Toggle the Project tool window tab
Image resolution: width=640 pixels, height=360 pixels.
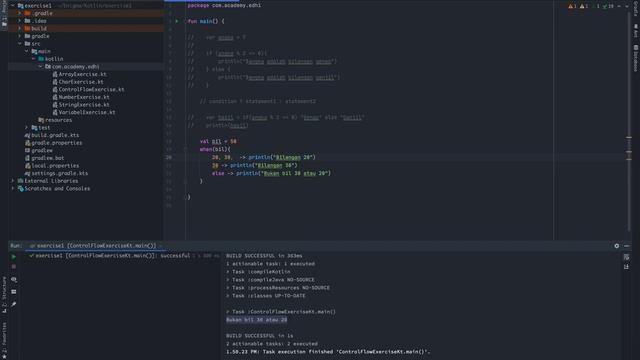[4, 14]
